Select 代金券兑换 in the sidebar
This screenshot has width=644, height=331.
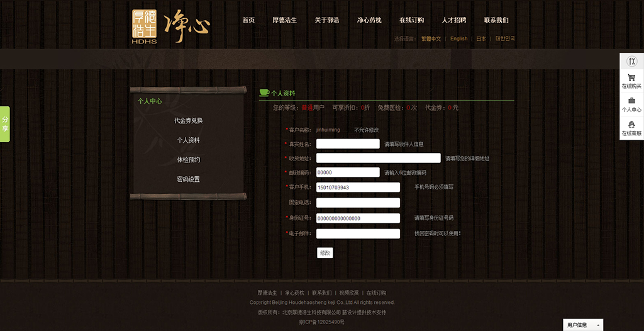[x=188, y=121]
